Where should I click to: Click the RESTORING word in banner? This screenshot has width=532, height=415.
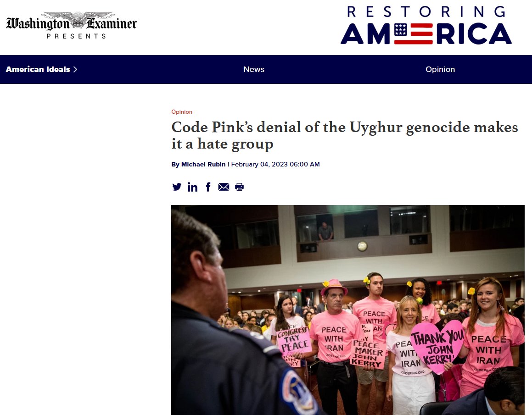(x=426, y=12)
